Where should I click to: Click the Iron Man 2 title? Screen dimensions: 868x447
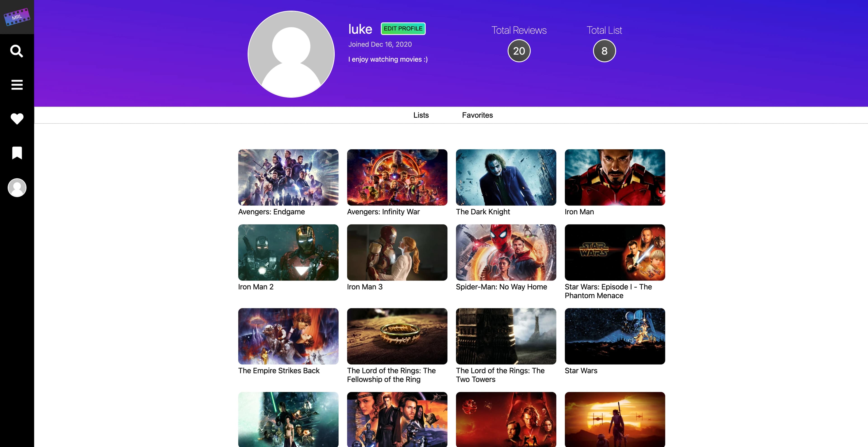click(x=256, y=287)
